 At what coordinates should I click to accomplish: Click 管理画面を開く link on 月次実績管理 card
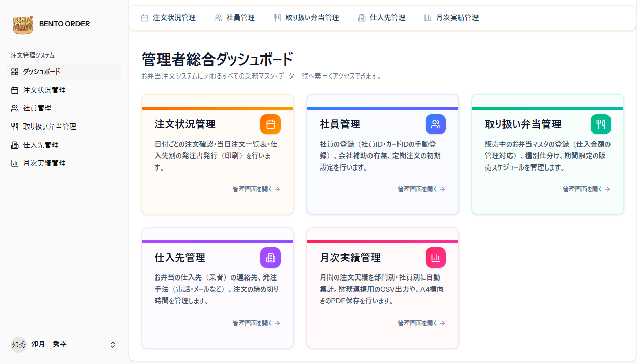[x=421, y=323]
